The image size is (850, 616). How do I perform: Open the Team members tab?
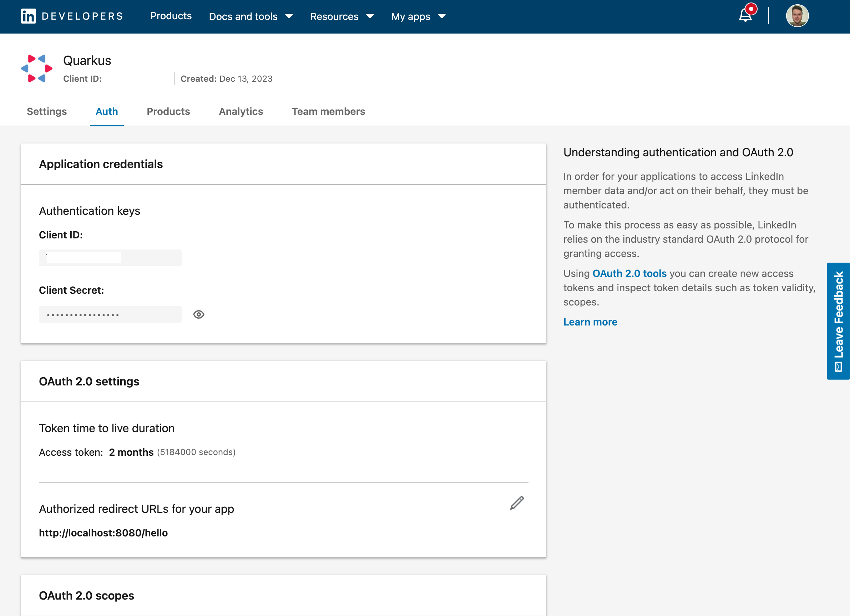(328, 111)
